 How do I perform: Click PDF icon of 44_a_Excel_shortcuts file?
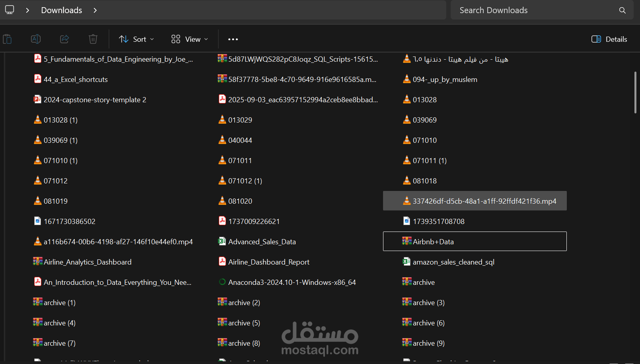click(x=38, y=79)
